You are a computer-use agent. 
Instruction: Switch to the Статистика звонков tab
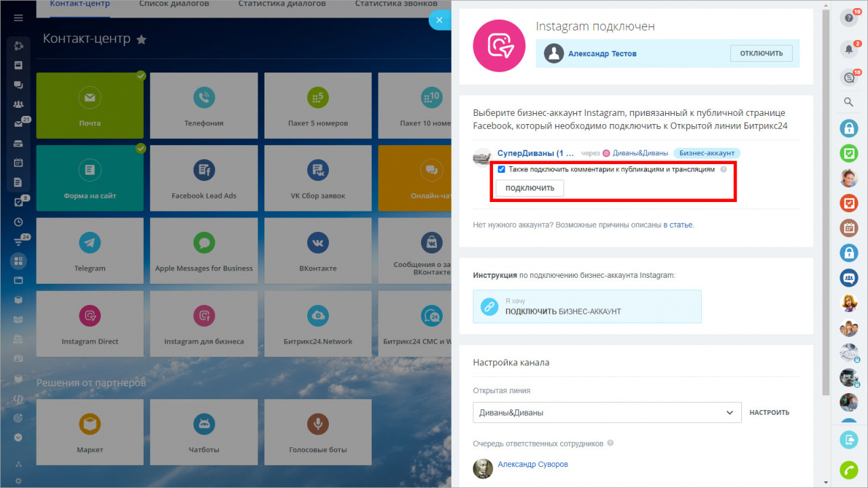tap(397, 4)
